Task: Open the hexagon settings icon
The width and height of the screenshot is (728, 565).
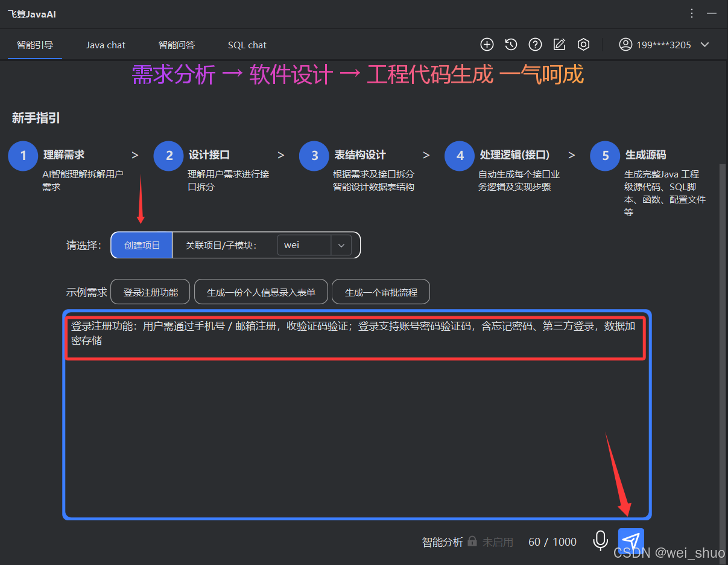Action: click(583, 44)
